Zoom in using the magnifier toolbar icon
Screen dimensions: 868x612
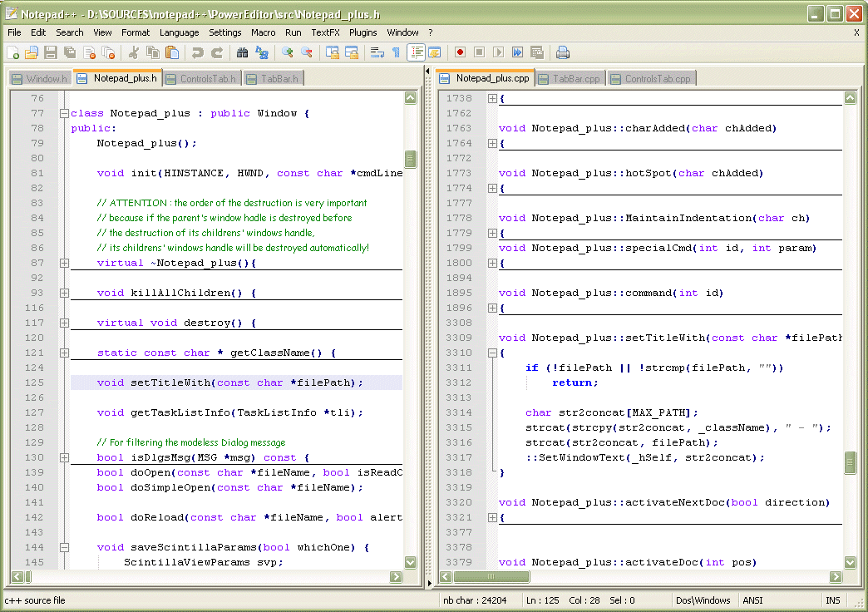click(285, 52)
